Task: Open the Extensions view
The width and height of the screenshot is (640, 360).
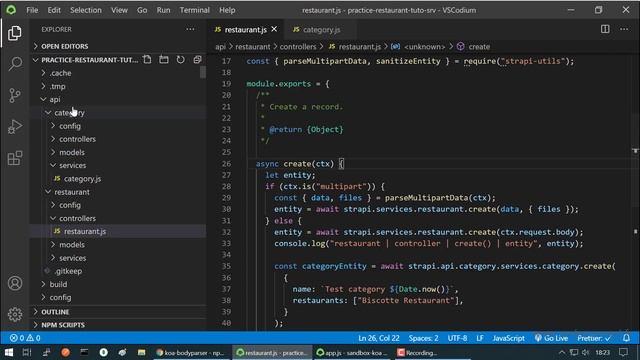Action: coord(15,158)
